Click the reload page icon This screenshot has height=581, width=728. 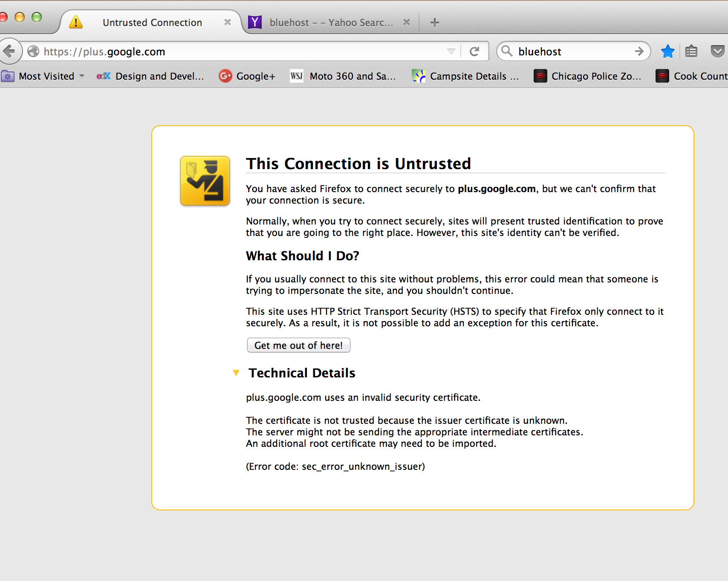pos(474,52)
